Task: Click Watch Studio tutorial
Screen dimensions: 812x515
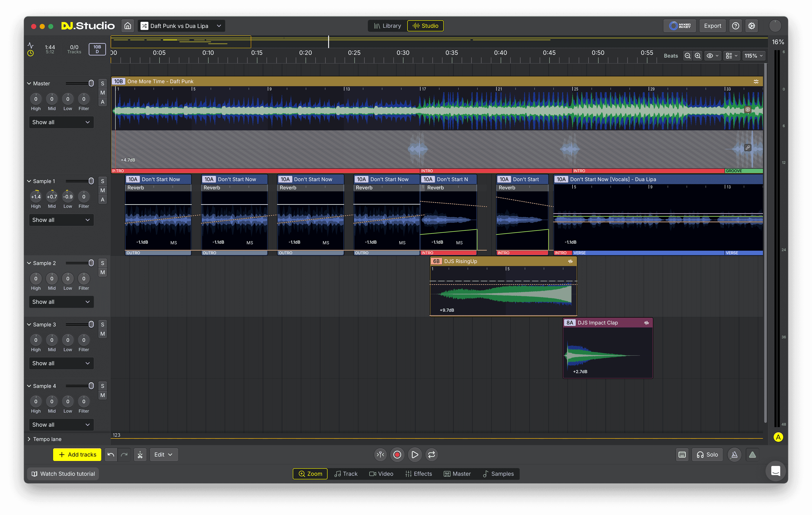Action: click(x=63, y=474)
